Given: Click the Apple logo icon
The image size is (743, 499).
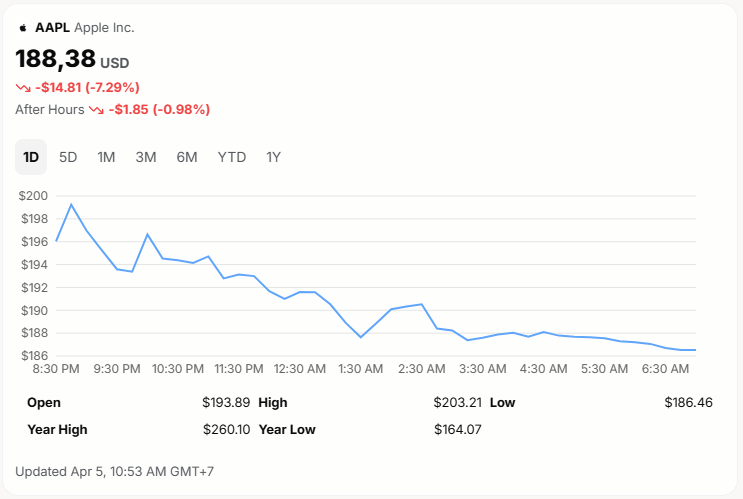Looking at the screenshot, I should pyautogui.click(x=22, y=28).
